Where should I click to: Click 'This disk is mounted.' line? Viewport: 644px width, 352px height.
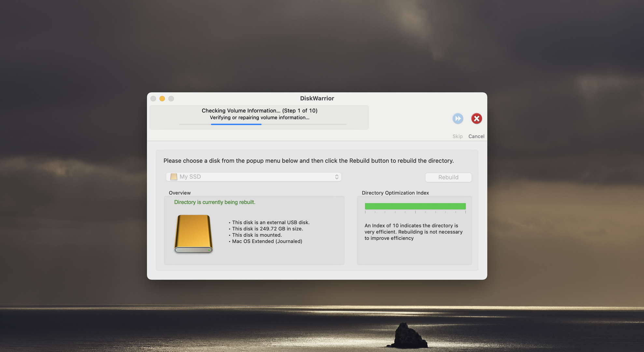pos(257,235)
